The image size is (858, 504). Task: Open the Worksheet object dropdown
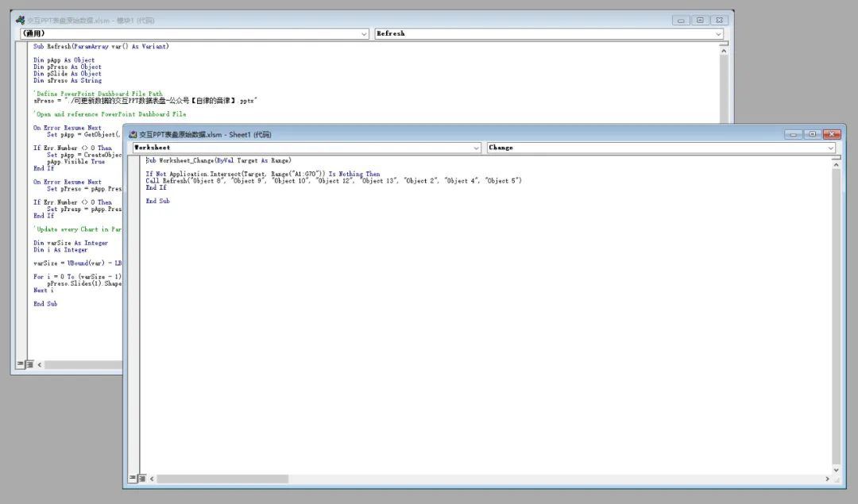(477, 148)
